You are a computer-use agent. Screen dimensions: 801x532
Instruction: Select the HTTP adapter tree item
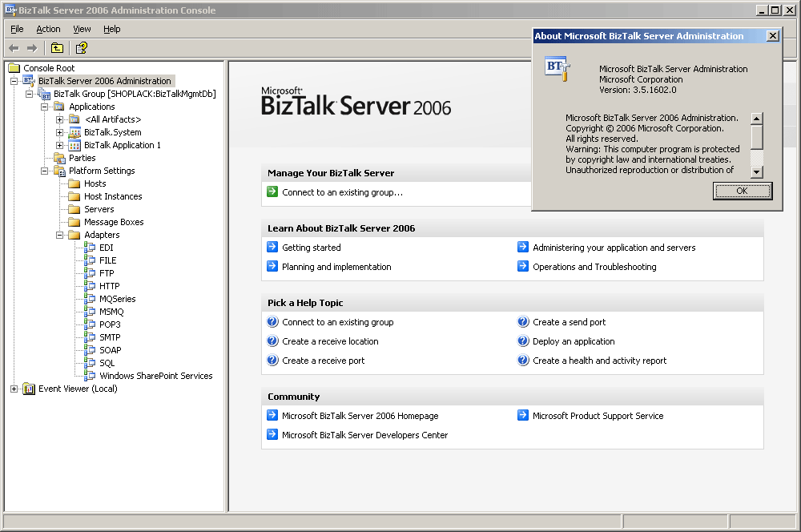[x=109, y=286]
